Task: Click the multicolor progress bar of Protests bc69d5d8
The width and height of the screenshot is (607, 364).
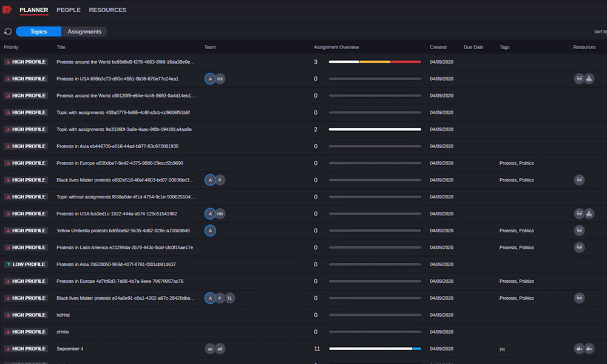Action: pos(375,62)
